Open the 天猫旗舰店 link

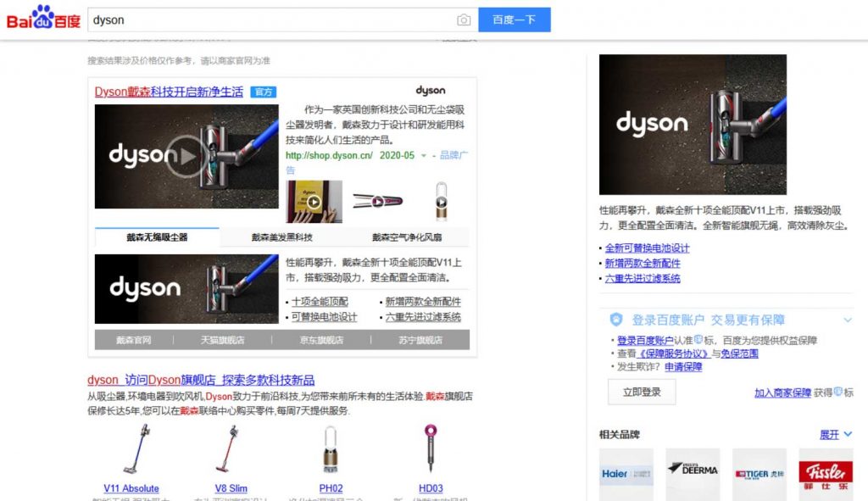(222, 340)
